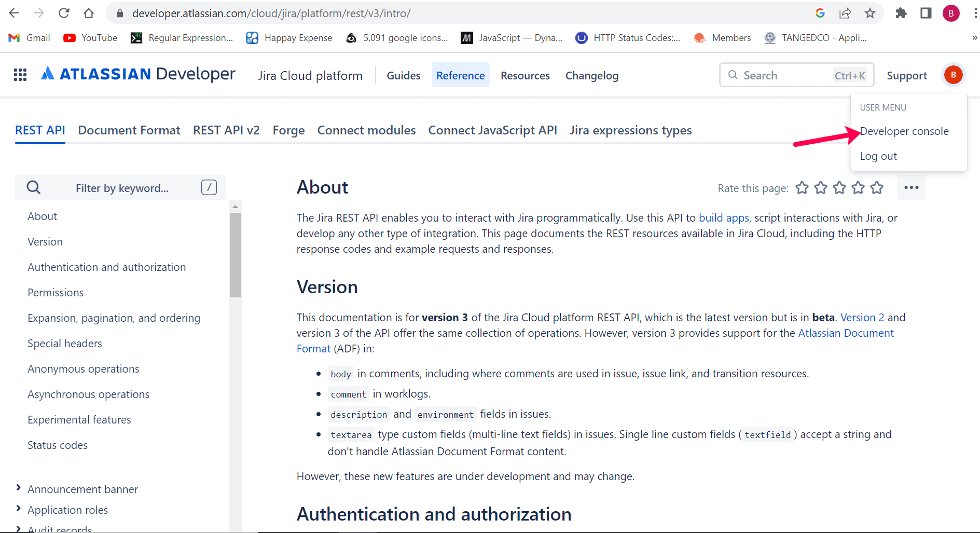Rate the page with the fifth star
Viewport: 980px width, 533px height.
coord(877,188)
